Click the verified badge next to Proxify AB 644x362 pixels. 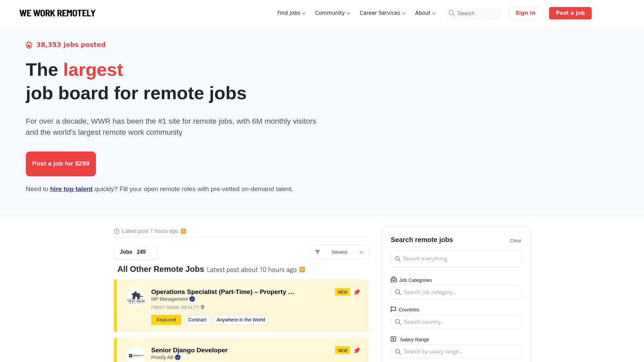(x=178, y=357)
